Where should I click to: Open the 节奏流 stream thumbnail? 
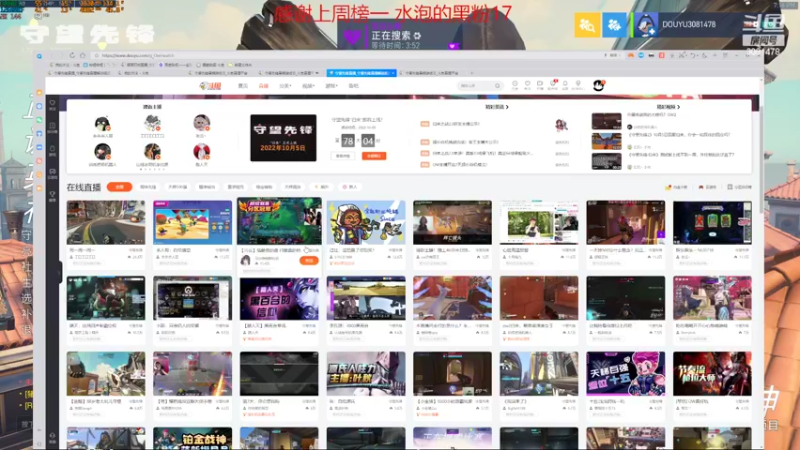point(712,373)
